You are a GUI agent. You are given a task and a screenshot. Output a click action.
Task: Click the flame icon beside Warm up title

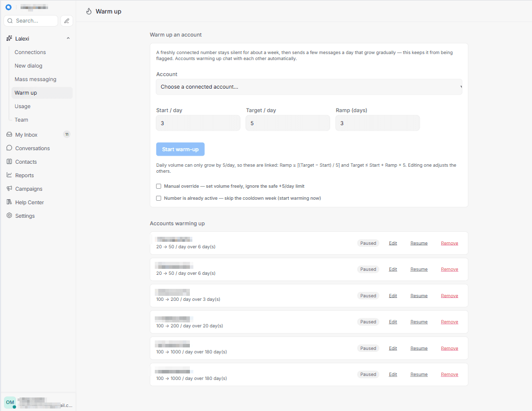tap(89, 12)
